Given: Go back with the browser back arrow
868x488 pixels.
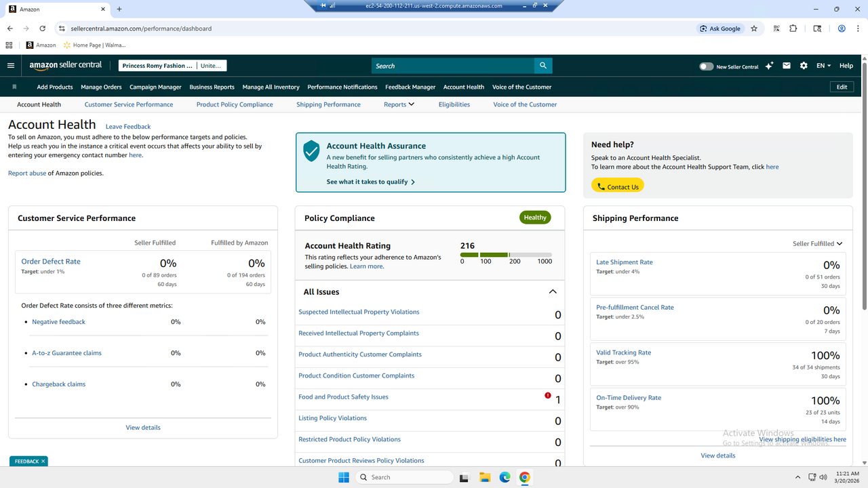Looking at the screenshot, I should coord(10,28).
